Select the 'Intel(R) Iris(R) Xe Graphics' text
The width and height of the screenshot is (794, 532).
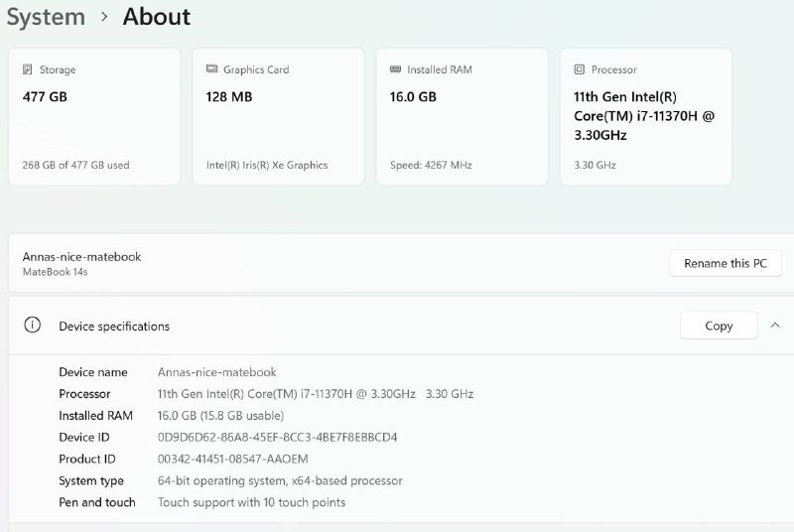point(267,165)
